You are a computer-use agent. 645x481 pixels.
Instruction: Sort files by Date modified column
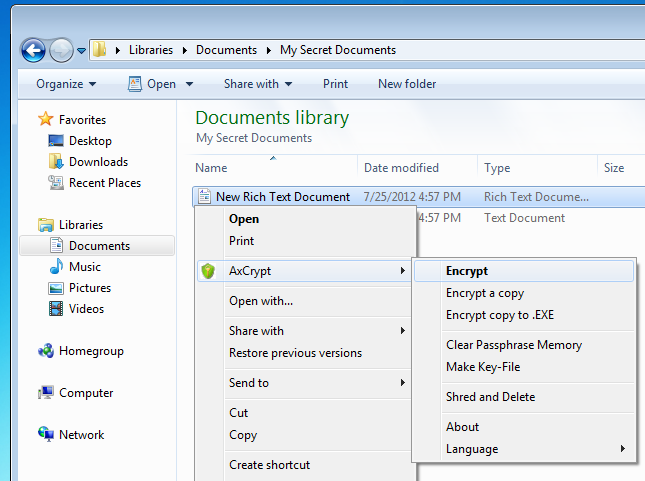(401, 168)
